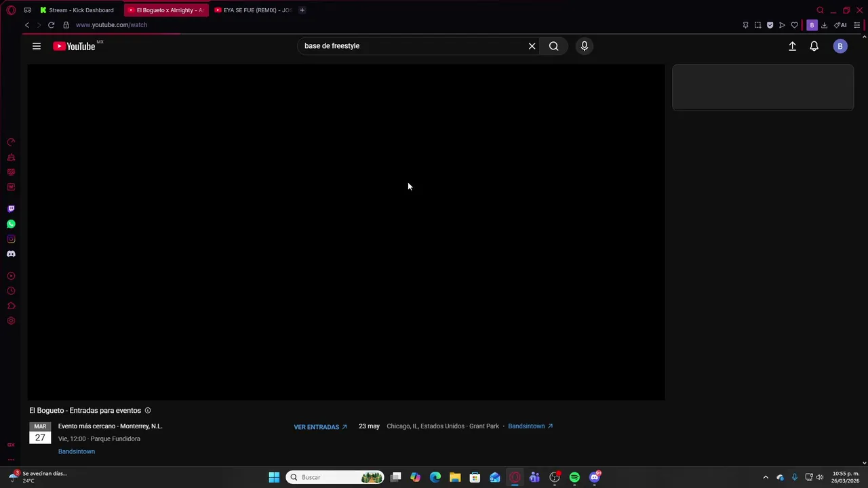Open purple B profile extension in toolbar
The height and width of the screenshot is (488, 868).
[x=812, y=25]
